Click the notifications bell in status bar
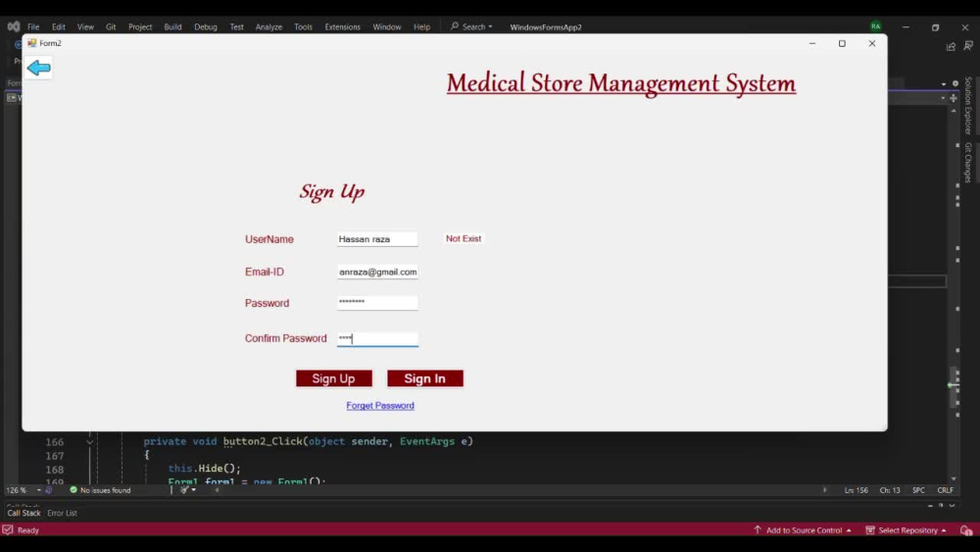Screen dimensions: 980x552 (966, 530)
